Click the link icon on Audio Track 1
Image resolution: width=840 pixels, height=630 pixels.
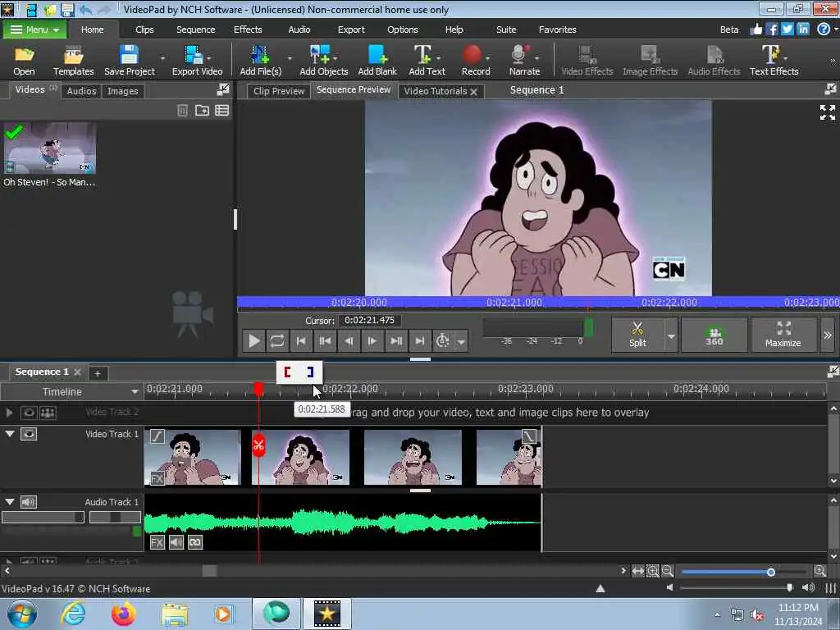[195, 542]
